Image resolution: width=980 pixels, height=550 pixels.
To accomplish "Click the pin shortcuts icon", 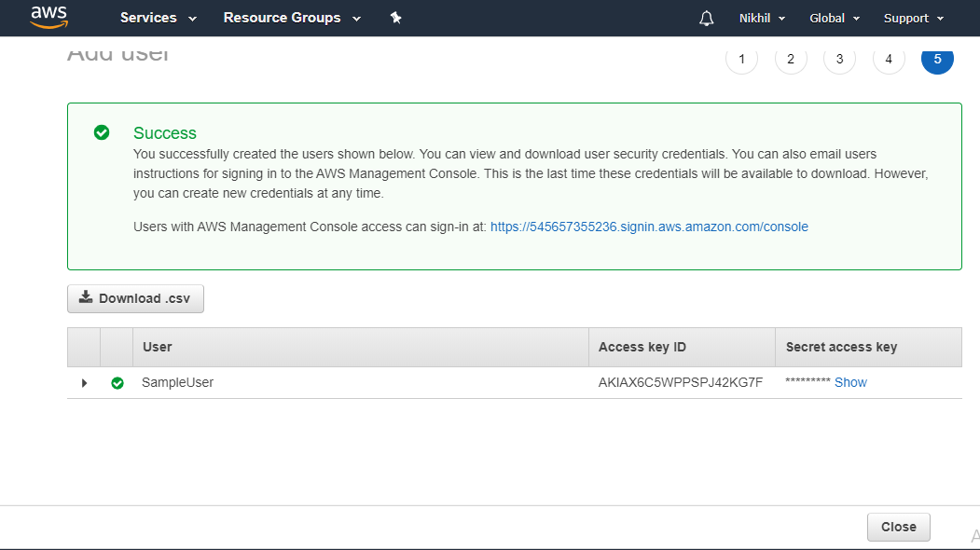I will click(395, 18).
